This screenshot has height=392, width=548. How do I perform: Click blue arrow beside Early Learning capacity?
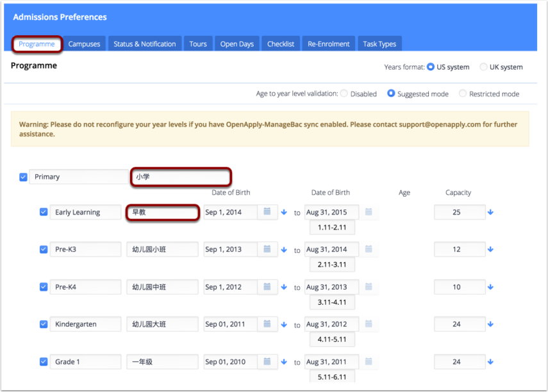pos(491,213)
